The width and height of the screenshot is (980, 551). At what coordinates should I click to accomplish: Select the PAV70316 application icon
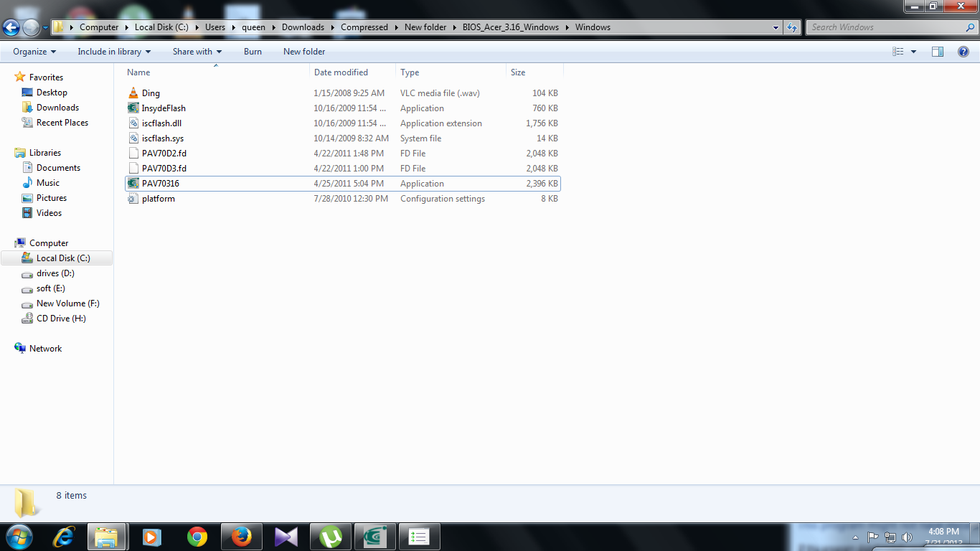pyautogui.click(x=133, y=184)
